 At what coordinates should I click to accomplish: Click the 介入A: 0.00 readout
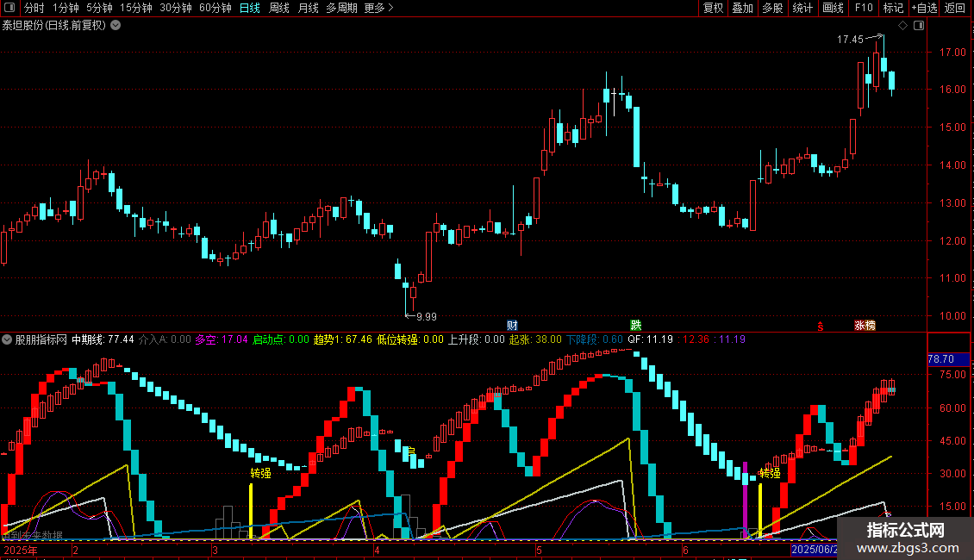165,339
